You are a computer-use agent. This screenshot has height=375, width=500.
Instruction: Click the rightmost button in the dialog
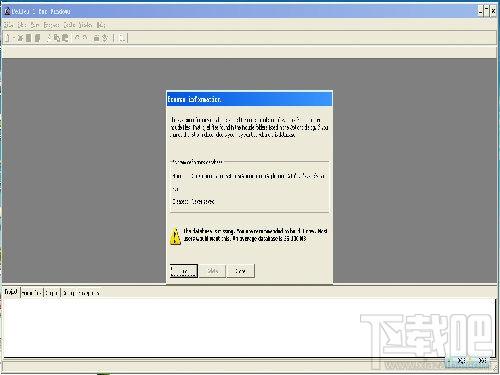[x=241, y=271]
